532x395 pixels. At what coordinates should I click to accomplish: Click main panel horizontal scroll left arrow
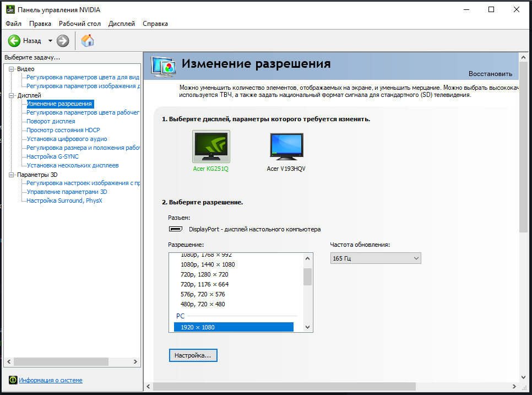pyautogui.click(x=148, y=386)
